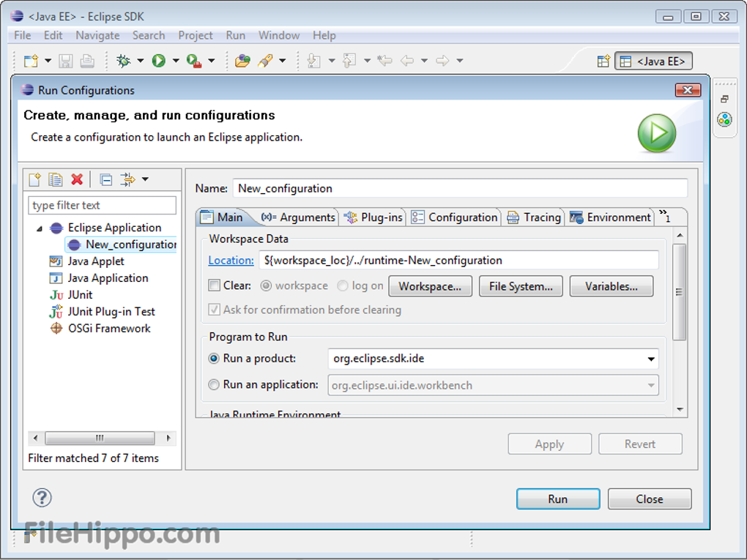Open the Run a product dropdown

(650, 359)
